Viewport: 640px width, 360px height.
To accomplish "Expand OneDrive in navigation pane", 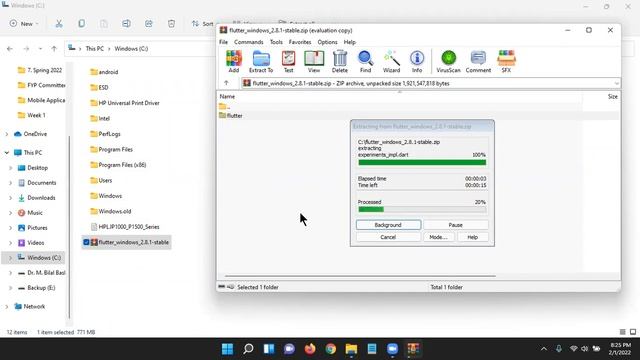I will tap(7, 134).
